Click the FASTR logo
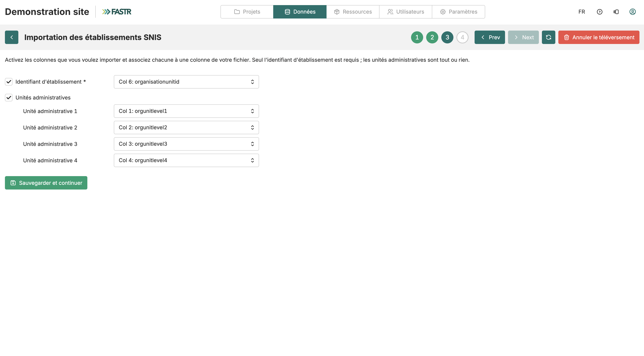Viewport: 644px width, 356px height. click(x=116, y=12)
